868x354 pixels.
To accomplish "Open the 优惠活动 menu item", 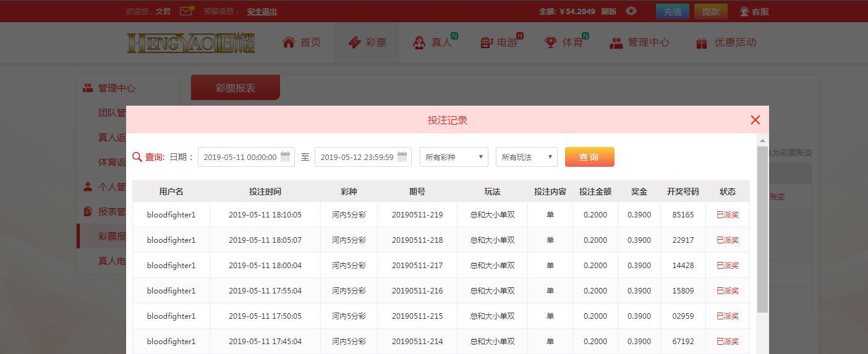I will 726,43.
